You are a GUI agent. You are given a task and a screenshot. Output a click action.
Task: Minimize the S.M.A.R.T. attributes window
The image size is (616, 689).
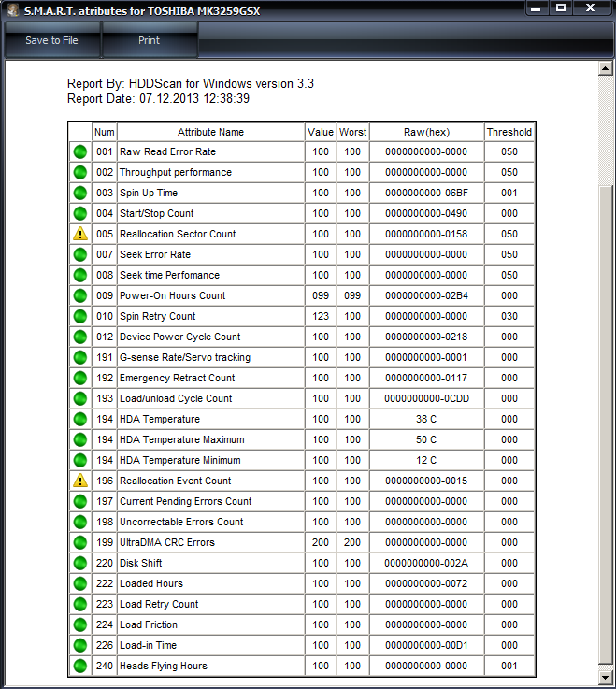tap(536, 7)
